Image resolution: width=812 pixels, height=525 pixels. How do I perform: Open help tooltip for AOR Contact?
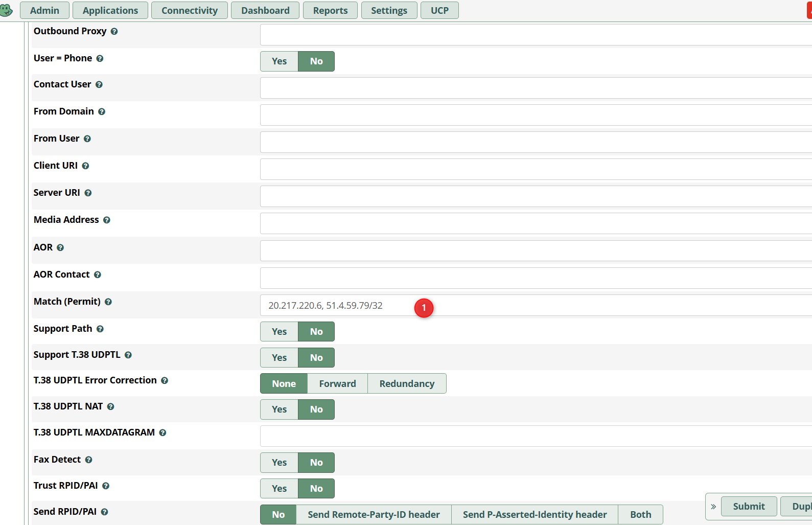pyautogui.click(x=98, y=275)
